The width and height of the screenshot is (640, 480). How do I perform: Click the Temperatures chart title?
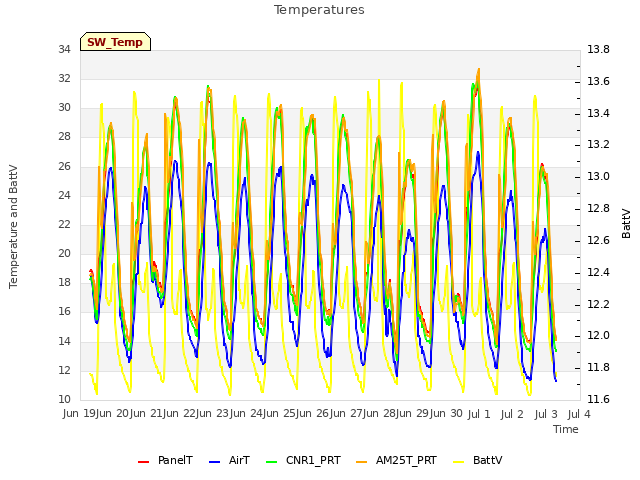coord(319,10)
